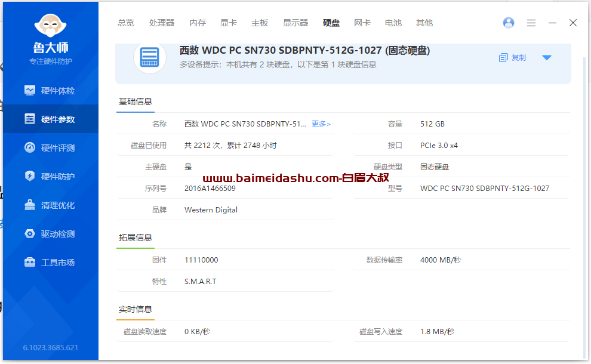Switch to the 主板 tab
Viewport: 591px width, 364px height.
[260, 23]
